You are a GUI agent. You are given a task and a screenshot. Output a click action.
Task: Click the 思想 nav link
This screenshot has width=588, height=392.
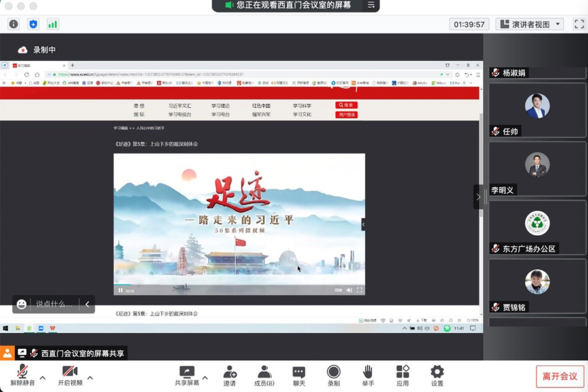(139, 106)
